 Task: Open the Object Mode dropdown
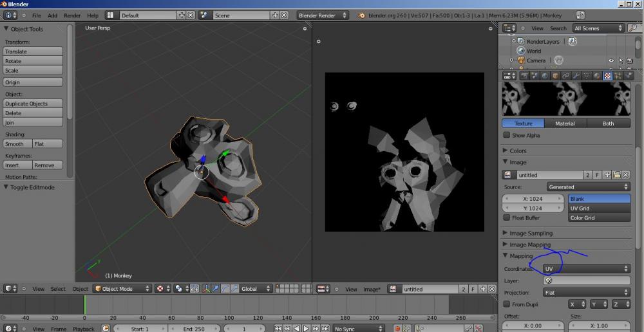(122, 288)
